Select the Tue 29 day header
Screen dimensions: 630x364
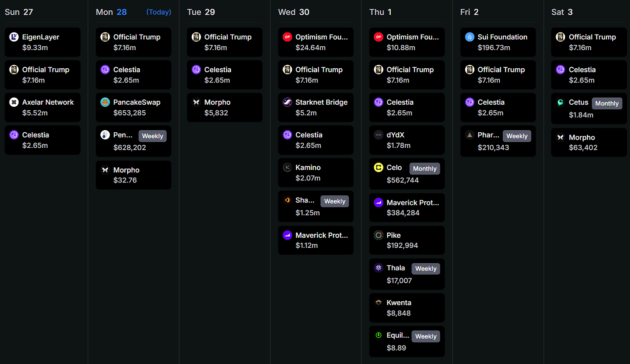(x=201, y=12)
